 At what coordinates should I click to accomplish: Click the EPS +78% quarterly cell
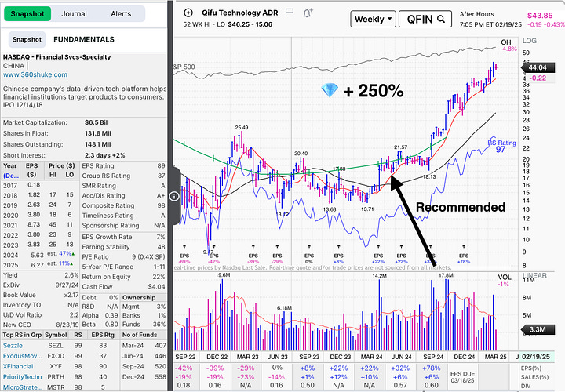click(432, 368)
